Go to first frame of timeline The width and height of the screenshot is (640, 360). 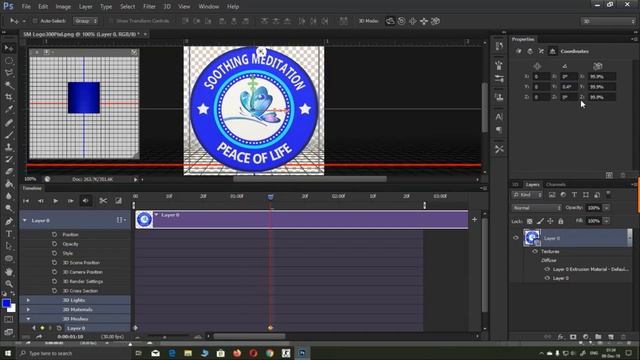coord(26,200)
